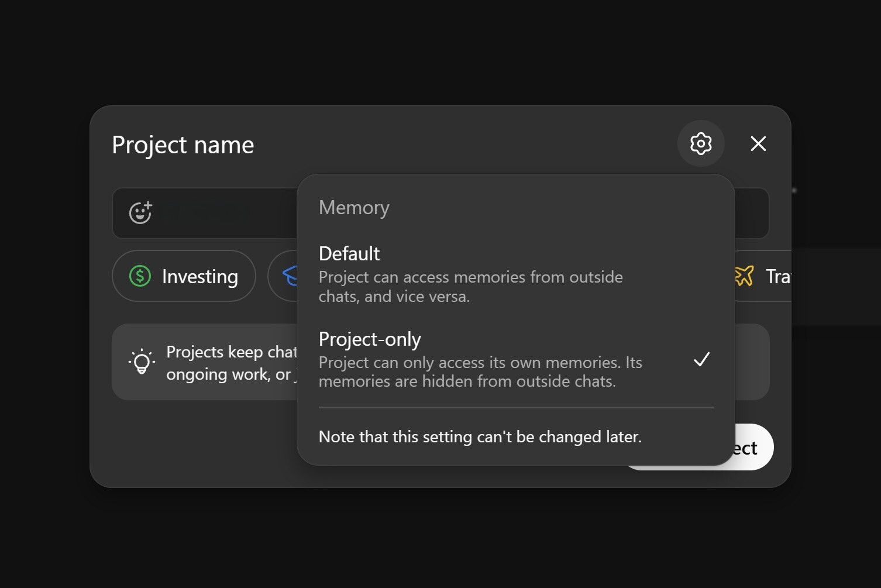Click the checkmark beside Project-only
Screen dimensions: 881x588
pos(701,359)
